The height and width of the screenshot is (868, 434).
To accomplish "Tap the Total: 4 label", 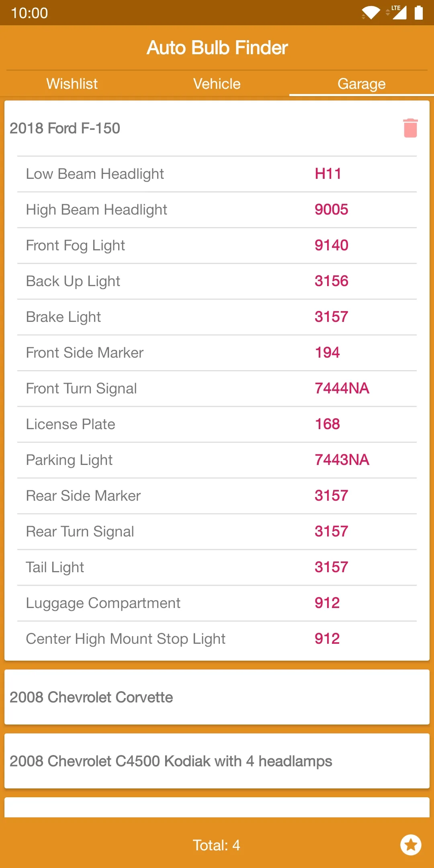I will click(x=216, y=845).
